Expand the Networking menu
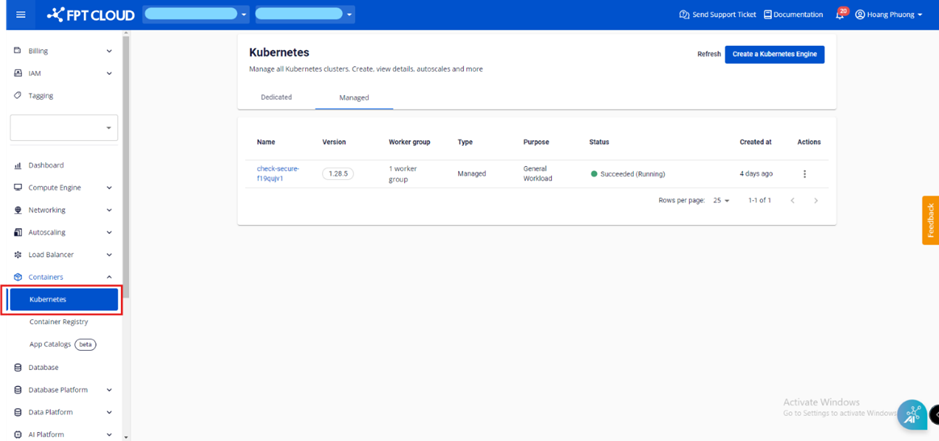Screen dimensions: 939x441 [x=109, y=210]
